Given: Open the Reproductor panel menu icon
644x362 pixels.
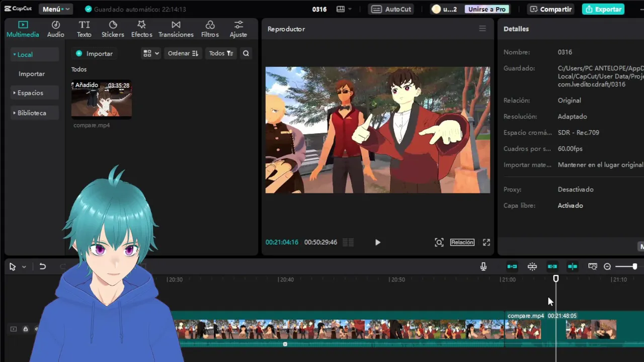Looking at the screenshot, I should (x=482, y=29).
